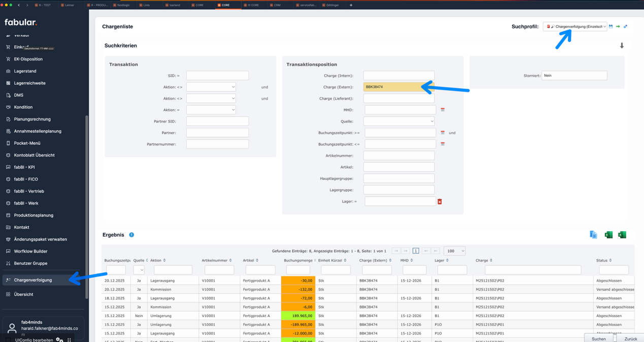Open the Aktion = dropdown
Screen dimensions: 644x342
tap(211, 110)
